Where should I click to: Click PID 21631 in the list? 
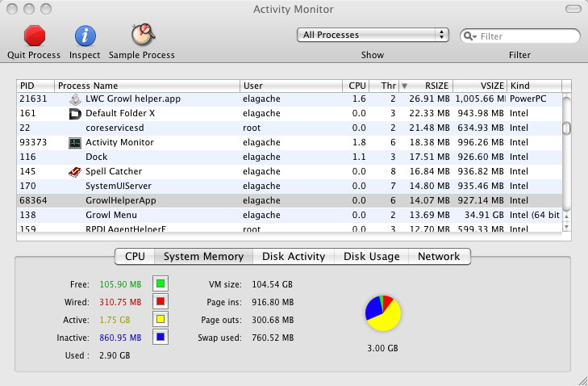pyautogui.click(x=33, y=99)
